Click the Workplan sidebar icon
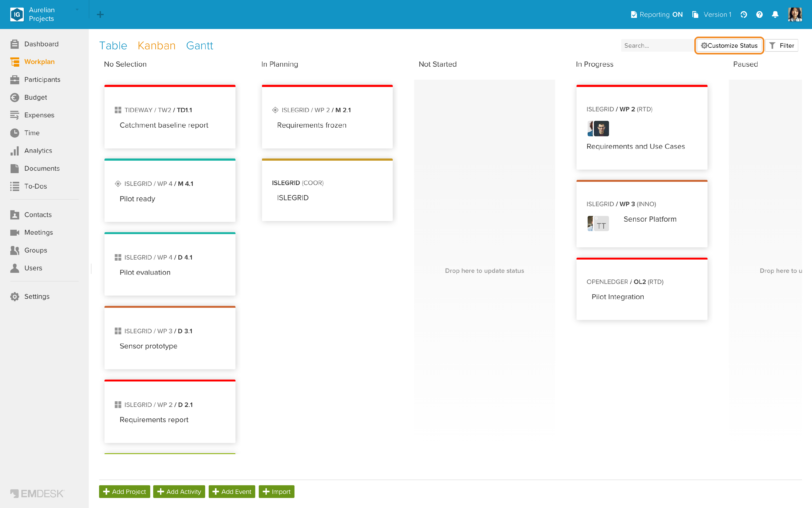Image resolution: width=812 pixels, height=508 pixels. [x=14, y=62]
